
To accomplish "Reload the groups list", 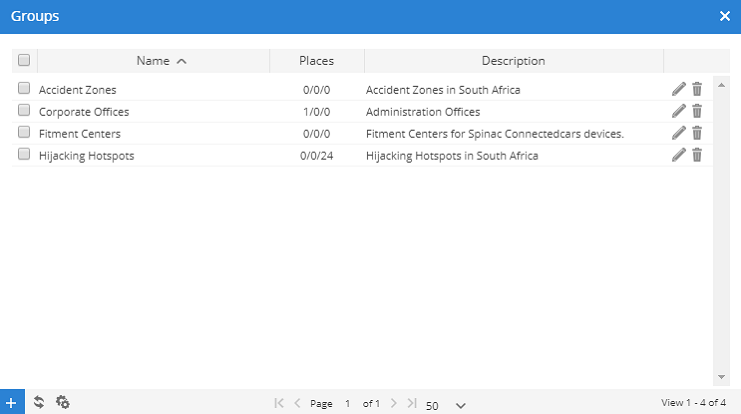I will [x=38, y=402].
